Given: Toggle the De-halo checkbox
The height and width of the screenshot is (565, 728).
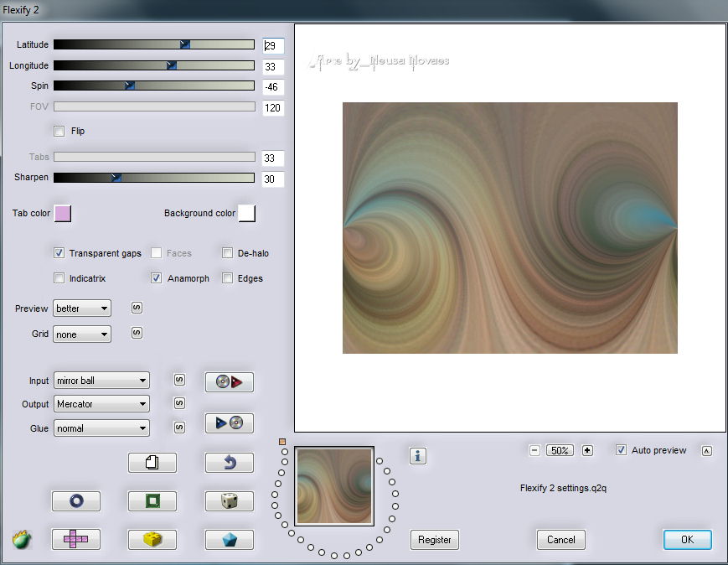Looking at the screenshot, I should pyautogui.click(x=227, y=253).
